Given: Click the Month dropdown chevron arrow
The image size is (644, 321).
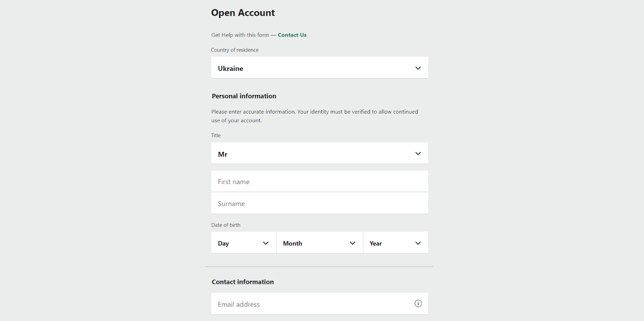Looking at the screenshot, I should pos(353,243).
